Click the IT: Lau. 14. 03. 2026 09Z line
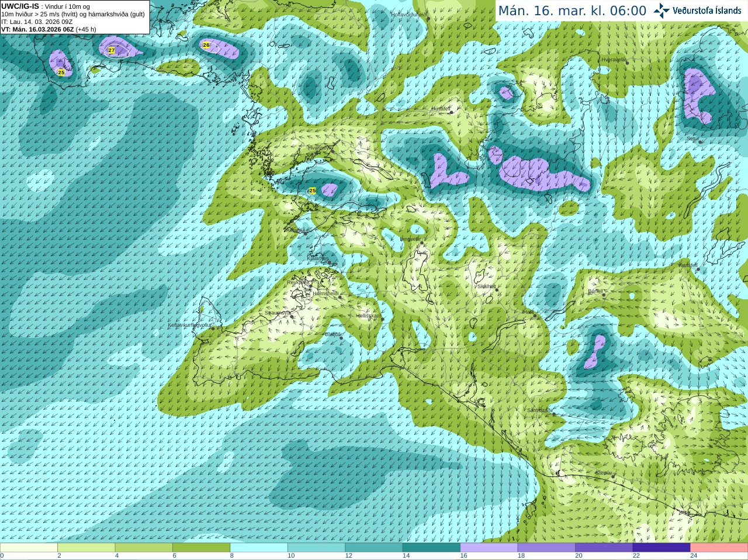Viewport: 748px width, 560px height. click(37, 22)
